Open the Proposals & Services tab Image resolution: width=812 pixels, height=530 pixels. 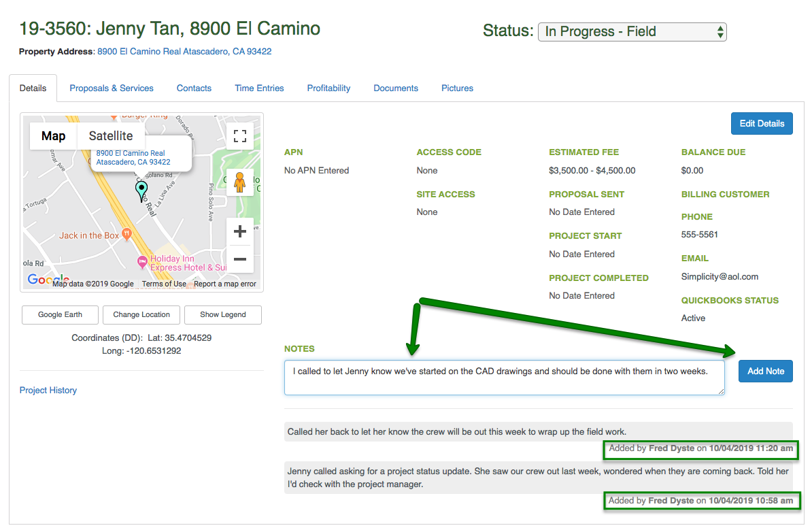(112, 88)
